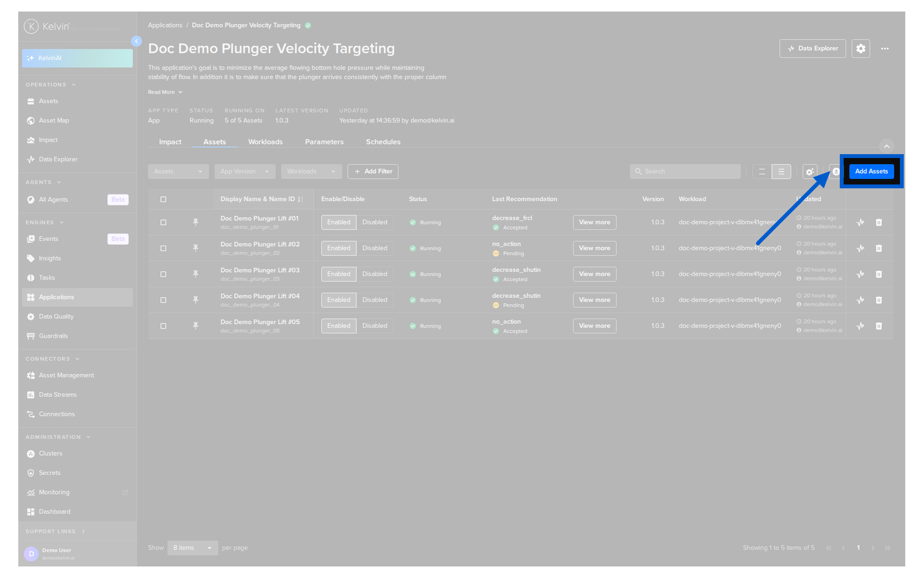Check the box for Doc Demo Plunger Lift #01

point(163,223)
